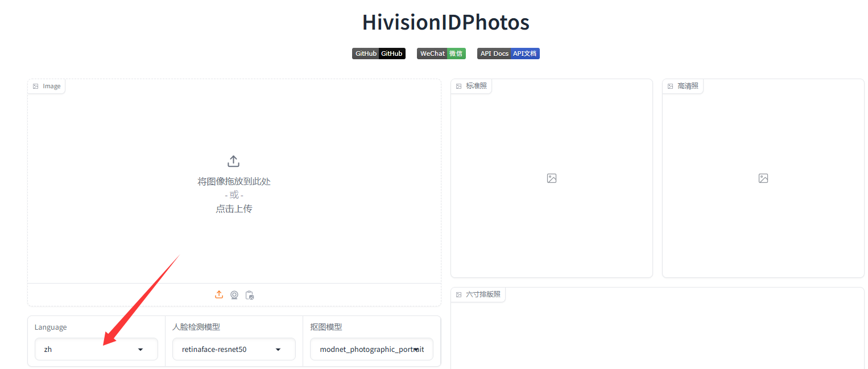Click 点击上传 to upload an image
This screenshot has height=369, width=868.
[234, 209]
